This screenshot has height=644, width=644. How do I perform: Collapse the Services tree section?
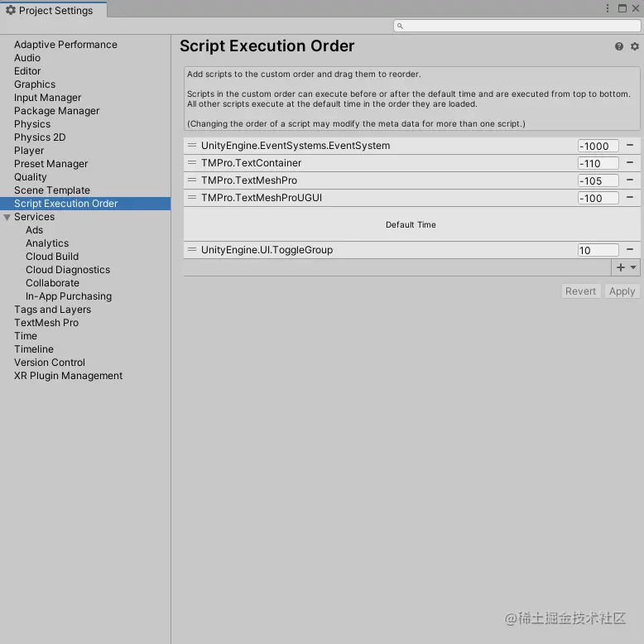point(7,217)
